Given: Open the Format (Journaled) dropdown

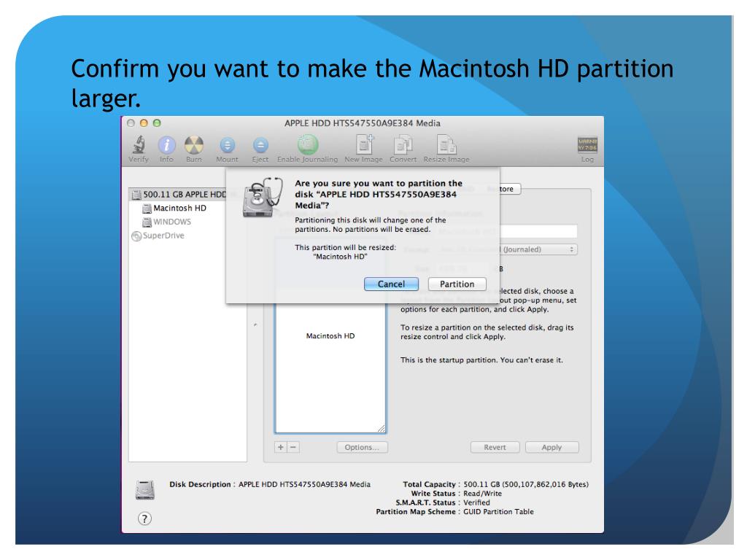Looking at the screenshot, I should (538, 249).
